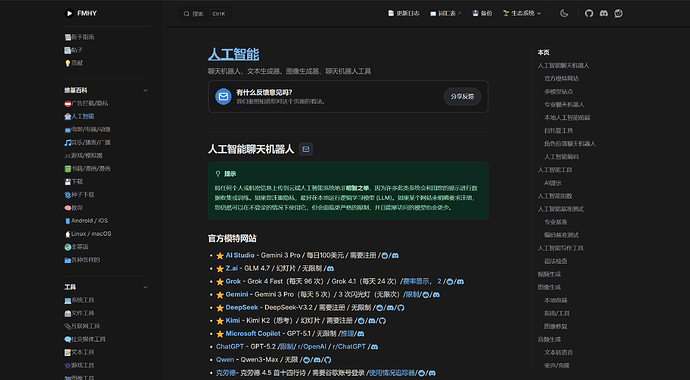The height and width of the screenshot is (380, 690).
Task: Jump to 视频生成 in the page outline
Action: [549, 274]
